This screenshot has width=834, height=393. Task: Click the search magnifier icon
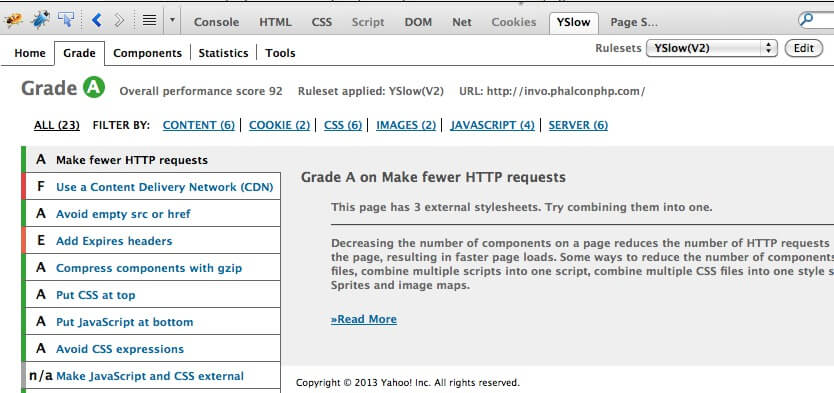(x=808, y=20)
